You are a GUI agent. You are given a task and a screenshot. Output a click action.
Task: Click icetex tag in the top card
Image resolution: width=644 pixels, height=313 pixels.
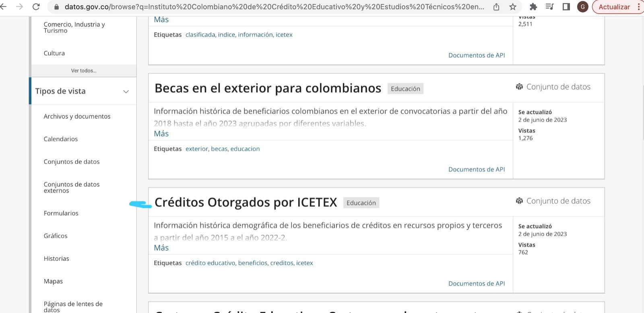click(x=284, y=35)
